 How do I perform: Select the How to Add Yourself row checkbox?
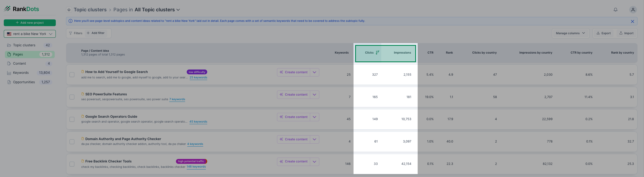(72, 75)
